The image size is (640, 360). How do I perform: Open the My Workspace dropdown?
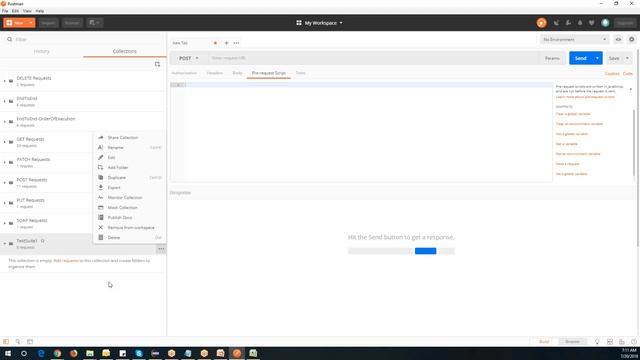[320, 23]
